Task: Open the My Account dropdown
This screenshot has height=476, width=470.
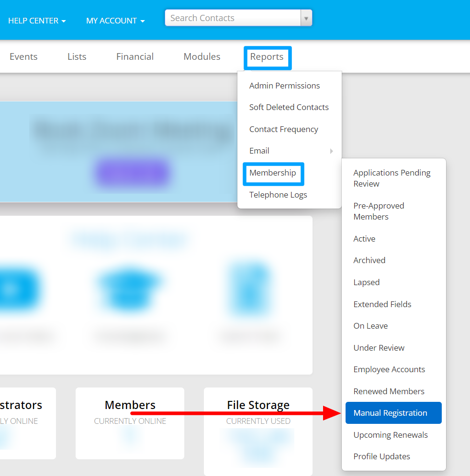Action: [x=115, y=21]
